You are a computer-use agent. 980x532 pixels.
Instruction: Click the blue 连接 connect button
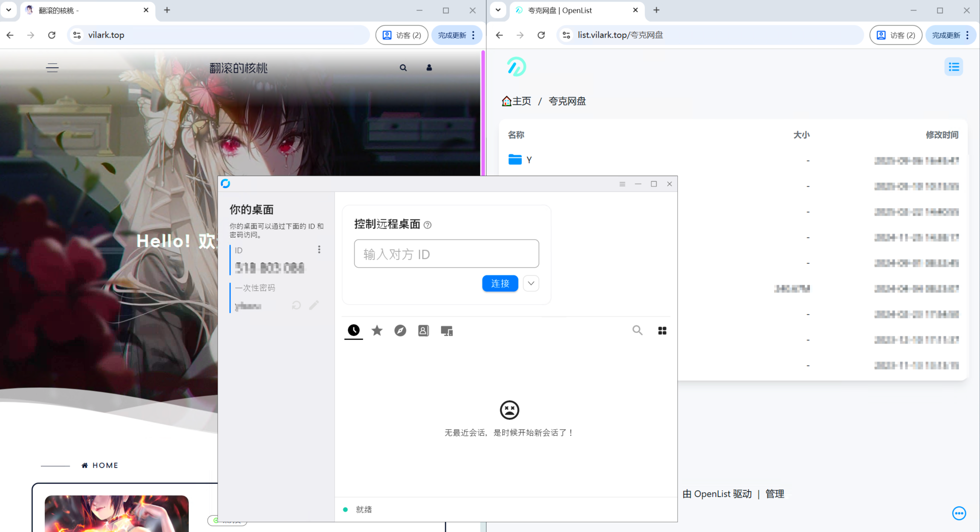click(500, 283)
